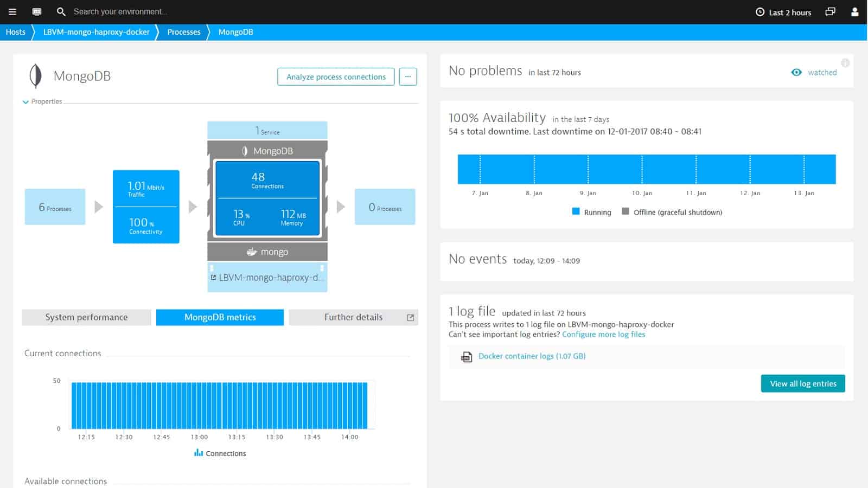
Task: Click the Offline graceful shutdown gray swatch
Action: [x=626, y=211]
